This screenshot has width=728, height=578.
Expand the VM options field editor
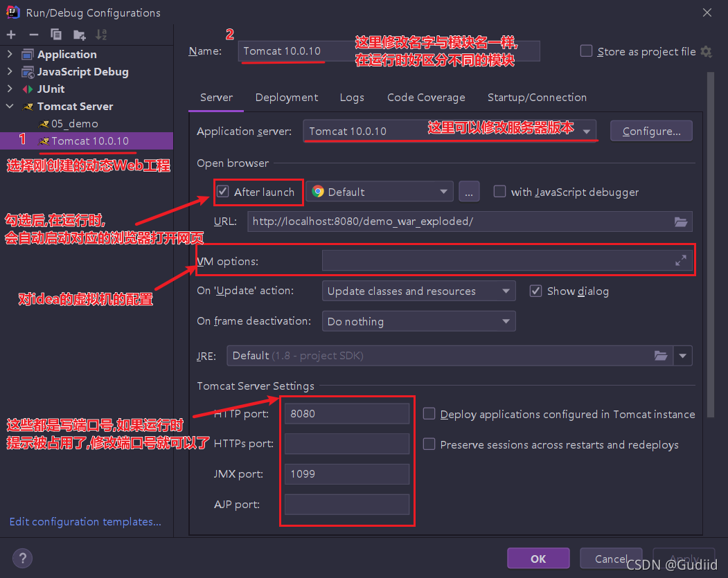pos(681,261)
